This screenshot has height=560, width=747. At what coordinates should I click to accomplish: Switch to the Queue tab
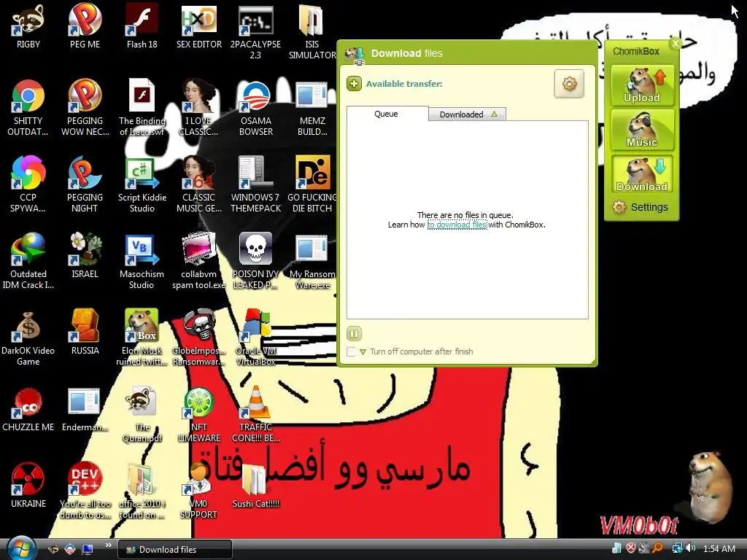387,114
